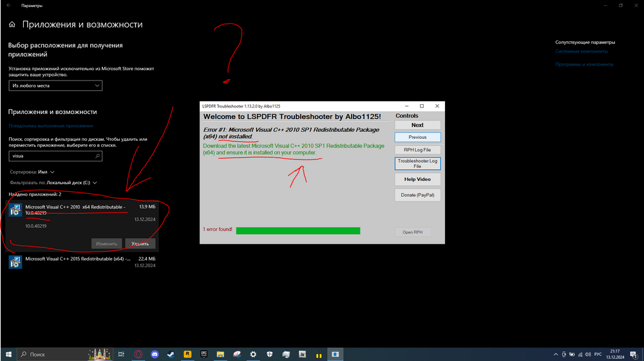This screenshot has width=644, height=361.
Task: Click the 'Error #1' error description text
Action: tap(291, 133)
